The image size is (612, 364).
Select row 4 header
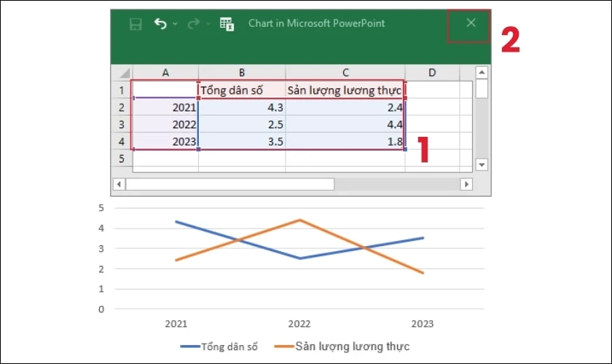point(122,141)
